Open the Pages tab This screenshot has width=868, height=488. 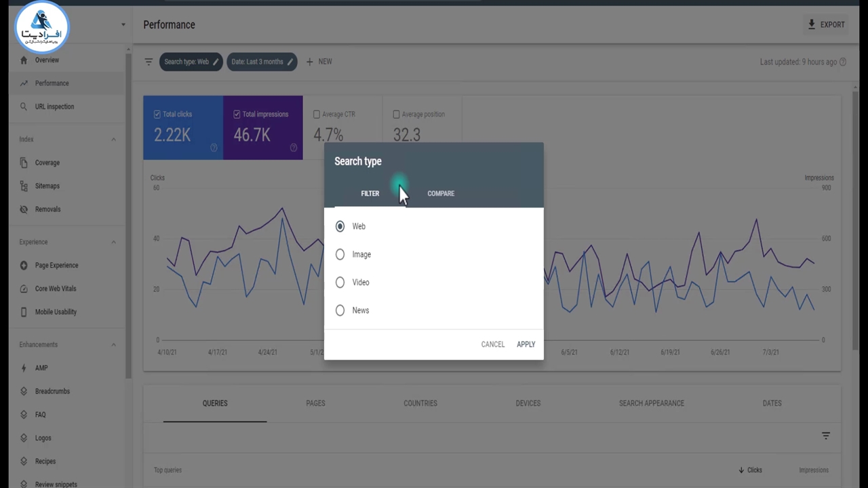point(315,403)
